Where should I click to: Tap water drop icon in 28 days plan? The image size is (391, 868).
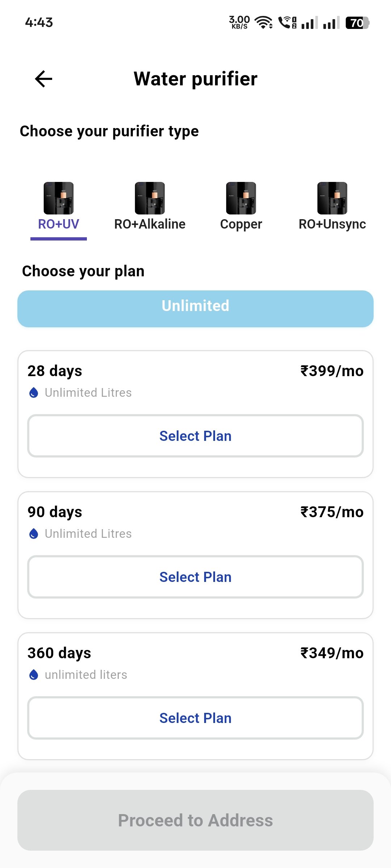pyautogui.click(x=34, y=392)
